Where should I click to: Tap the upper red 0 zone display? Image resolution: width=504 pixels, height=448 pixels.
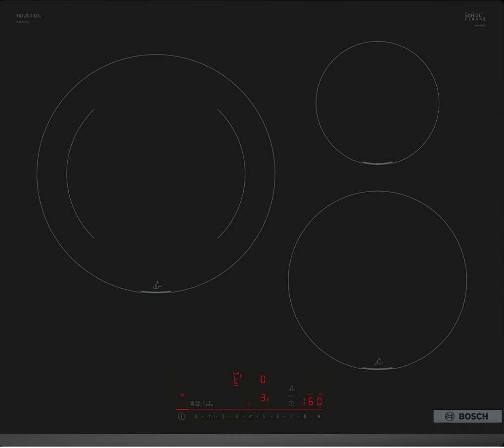pyautogui.click(x=263, y=379)
